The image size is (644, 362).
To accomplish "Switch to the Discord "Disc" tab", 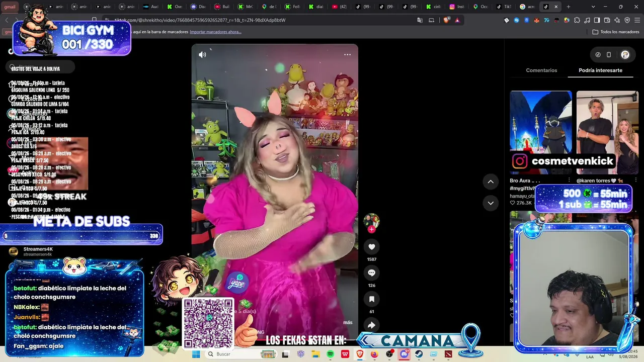I will (198, 7).
